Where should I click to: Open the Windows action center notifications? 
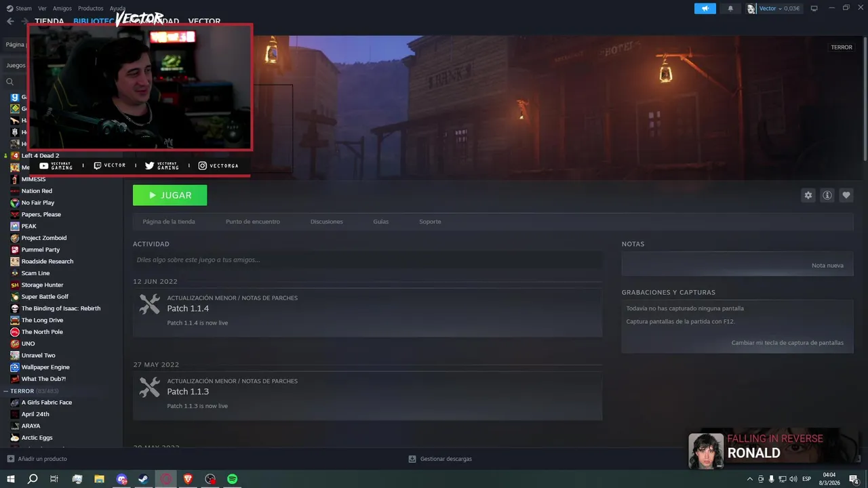854,479
